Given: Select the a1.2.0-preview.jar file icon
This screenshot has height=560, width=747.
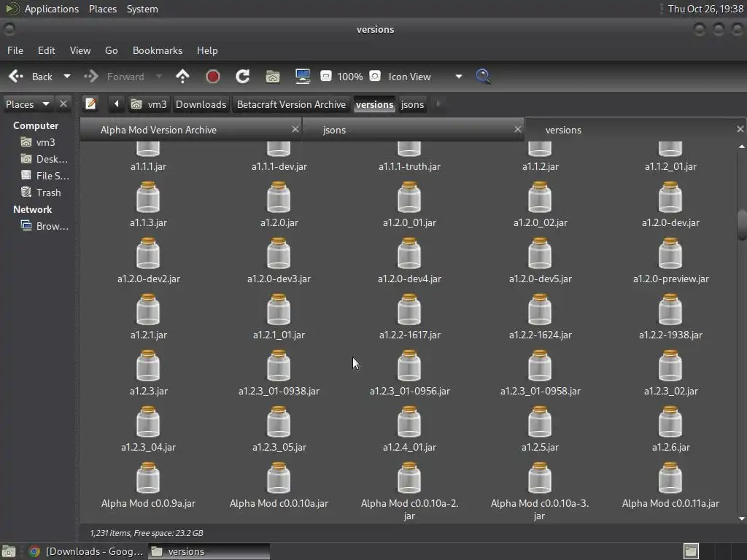Looking at the screenshot, I should [x=670, y=253].
